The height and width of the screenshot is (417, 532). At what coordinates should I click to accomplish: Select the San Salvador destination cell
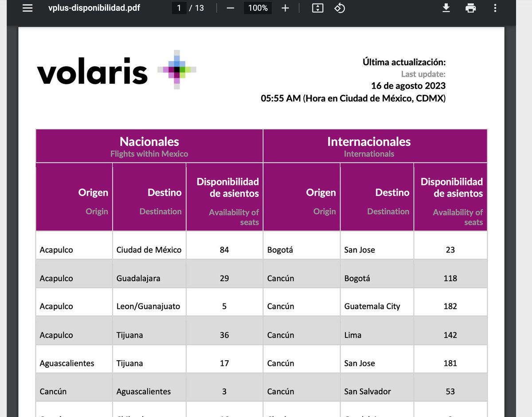pos(377,387)
